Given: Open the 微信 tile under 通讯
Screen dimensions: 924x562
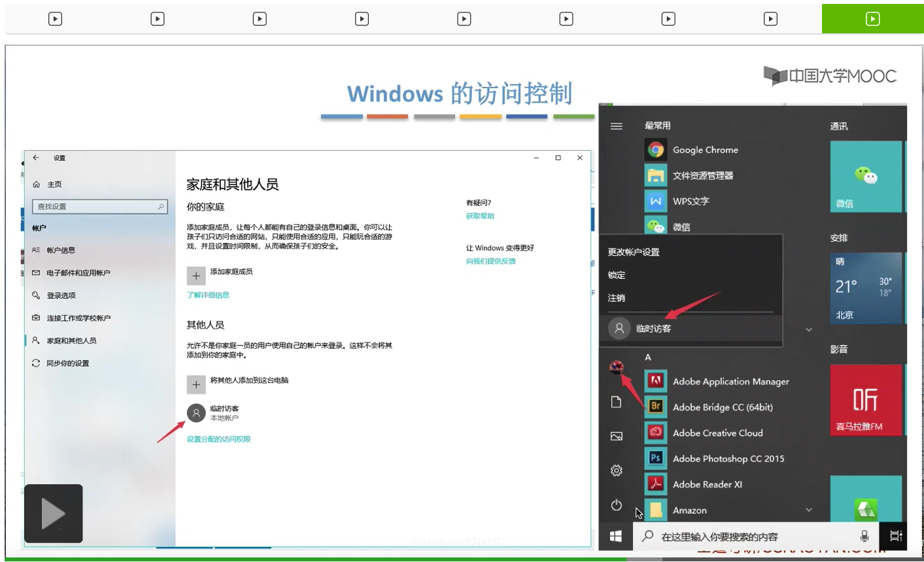Looking at the screenshot, I should (x=866, y=176).
